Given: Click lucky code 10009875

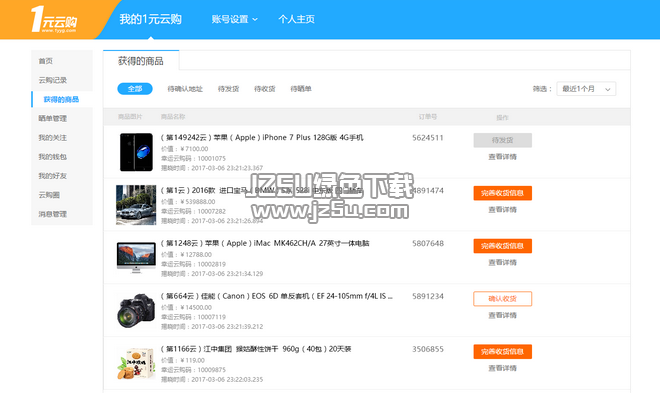Looking at the screenshot, I should pos(212,370).
